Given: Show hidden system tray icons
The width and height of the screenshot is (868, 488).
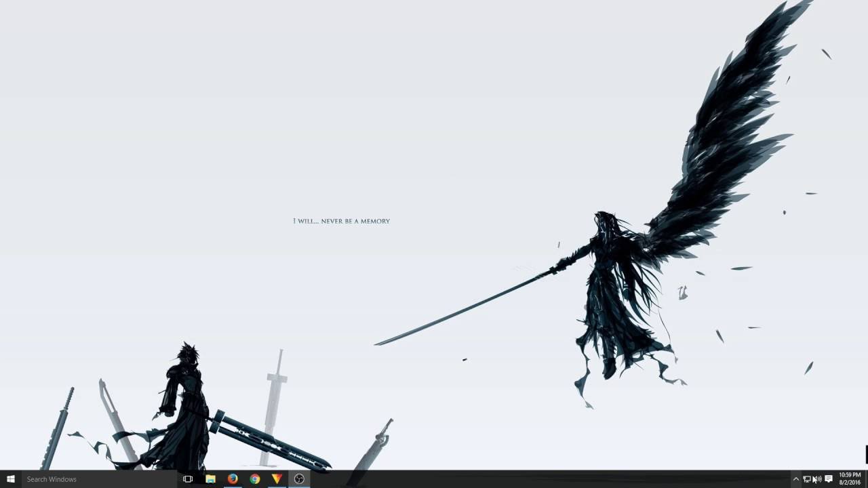Looking at the screenshot, I should pos(796,479).
